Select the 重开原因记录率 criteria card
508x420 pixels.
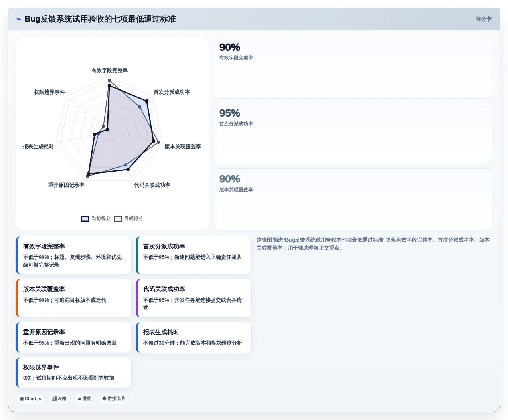coord(73,337)
